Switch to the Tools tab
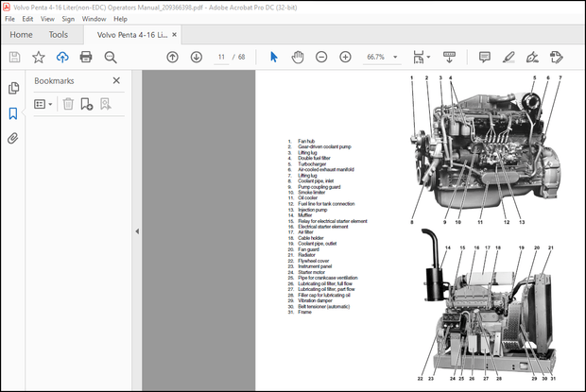 [59, 35]
